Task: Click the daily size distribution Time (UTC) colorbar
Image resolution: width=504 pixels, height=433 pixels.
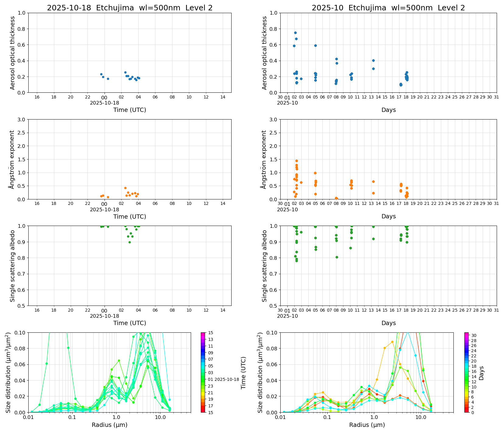Action: pos(203,372)
